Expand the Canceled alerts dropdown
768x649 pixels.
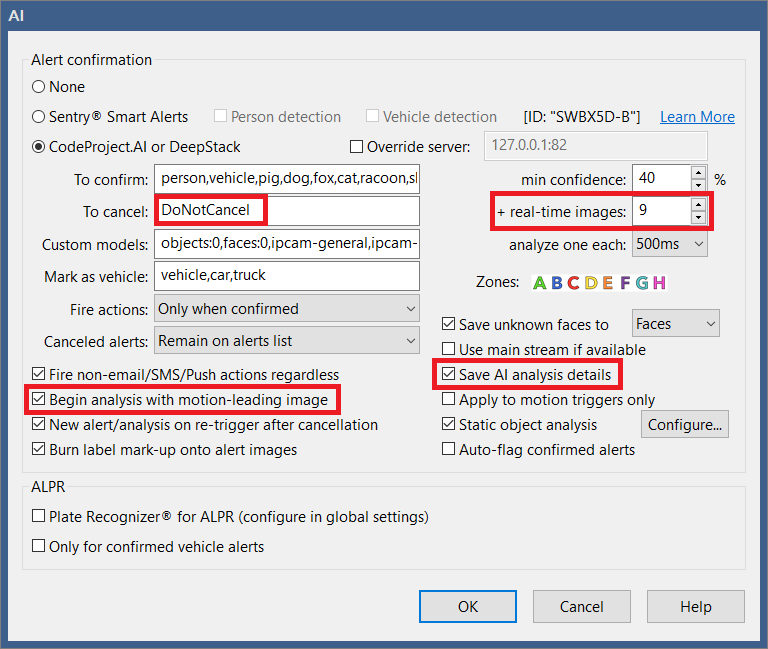point(286,341)
